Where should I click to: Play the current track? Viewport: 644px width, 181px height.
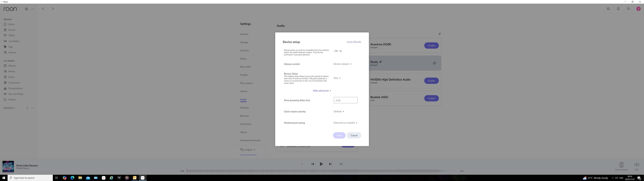321,164
